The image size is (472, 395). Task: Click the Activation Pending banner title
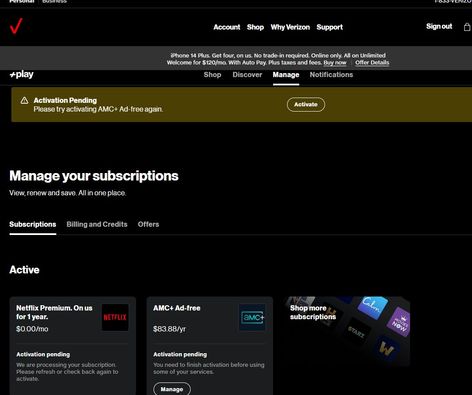tap(65, 100)
